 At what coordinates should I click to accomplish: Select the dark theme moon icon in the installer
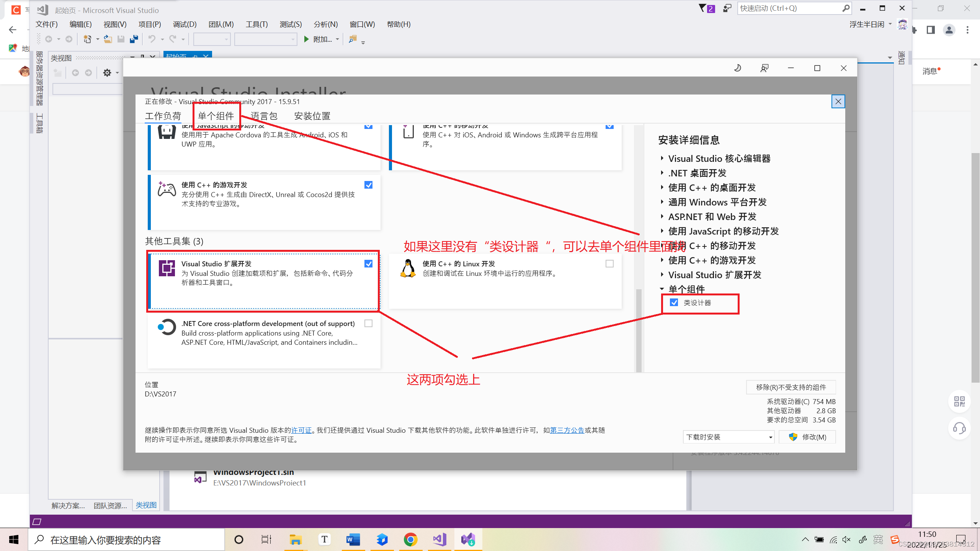click(738, 68)
